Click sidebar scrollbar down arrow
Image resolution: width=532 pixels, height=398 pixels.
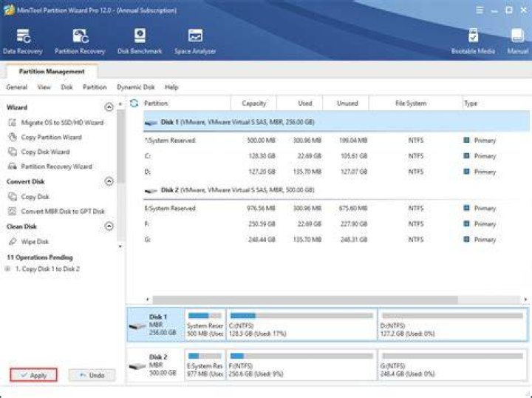click(120, 246)
